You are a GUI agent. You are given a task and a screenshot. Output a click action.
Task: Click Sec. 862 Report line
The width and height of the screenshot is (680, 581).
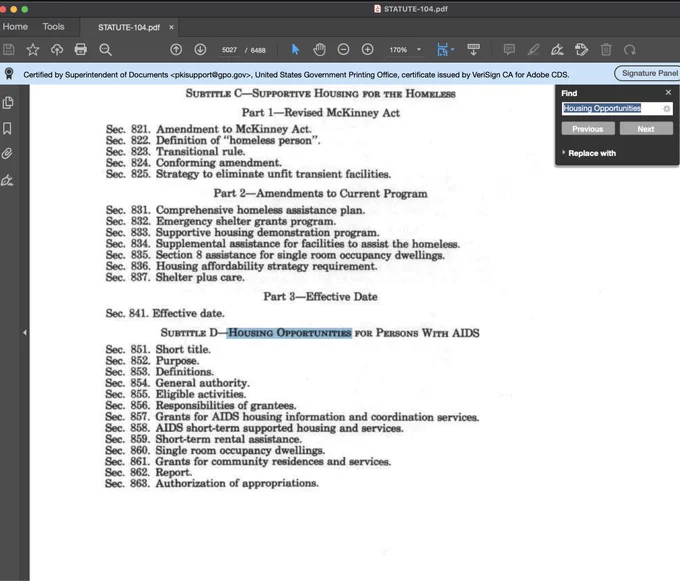[x=148, y=472]
